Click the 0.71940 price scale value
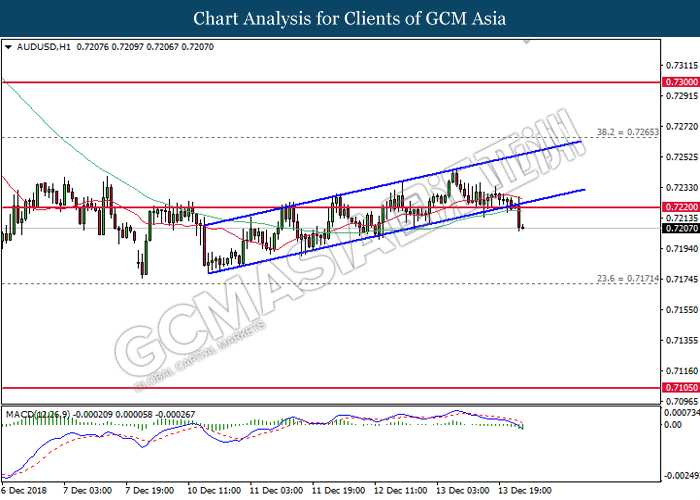 coord(682,249)
